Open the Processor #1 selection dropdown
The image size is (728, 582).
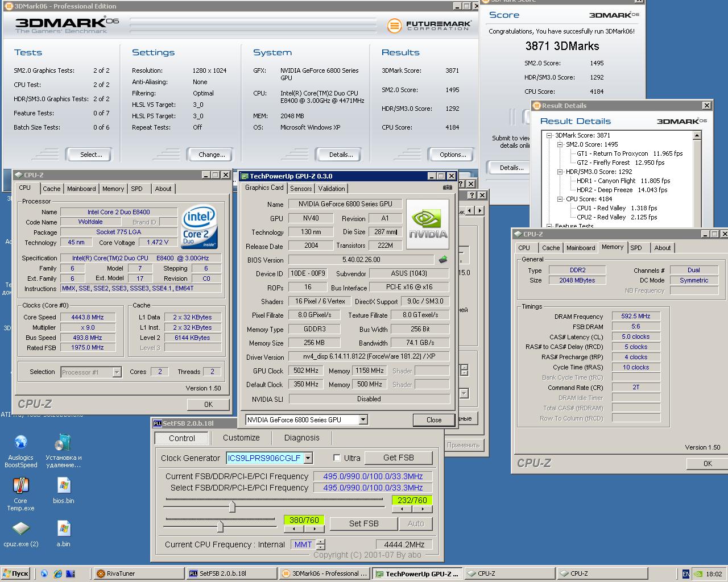coord(117,372)
